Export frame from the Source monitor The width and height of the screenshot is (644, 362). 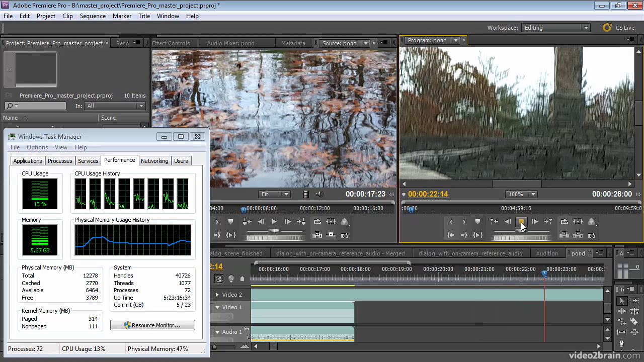click(x=345, y=235)
